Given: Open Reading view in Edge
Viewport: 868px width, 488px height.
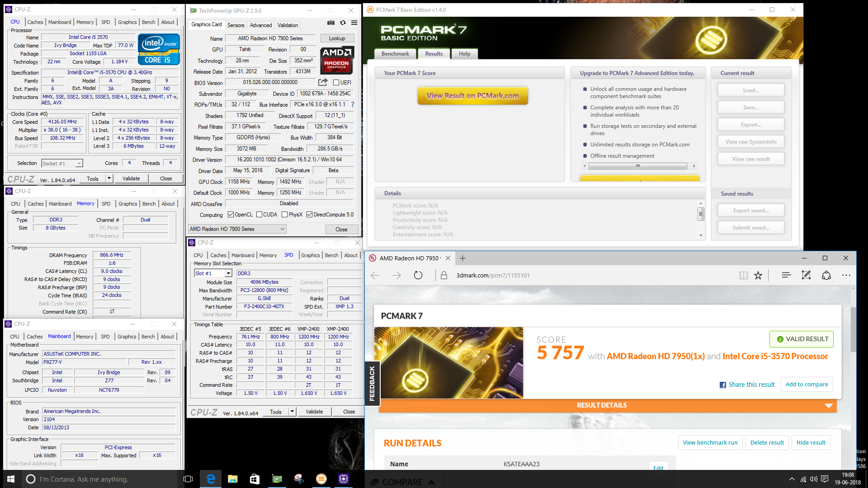Looking at the screenshot, I should coord(743,275).
